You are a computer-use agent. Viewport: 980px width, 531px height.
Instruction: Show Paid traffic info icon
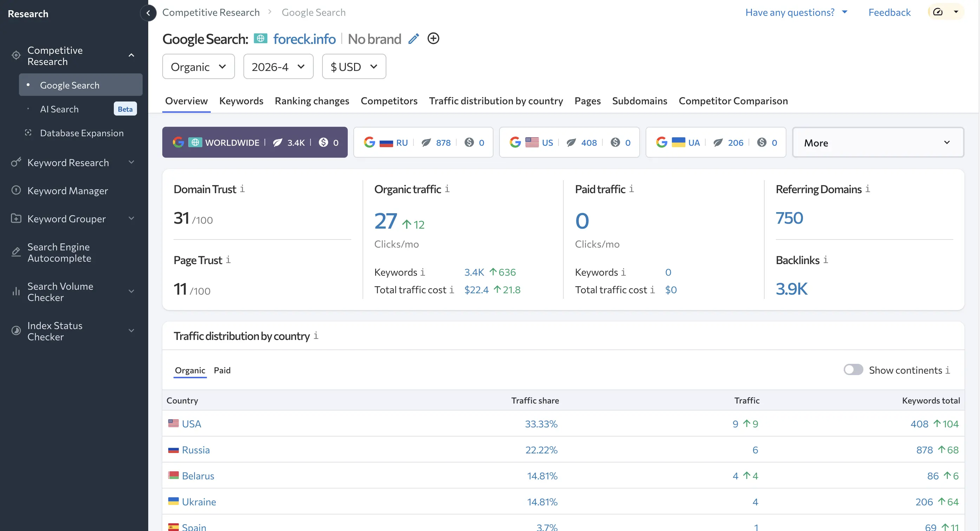[632, 189]
